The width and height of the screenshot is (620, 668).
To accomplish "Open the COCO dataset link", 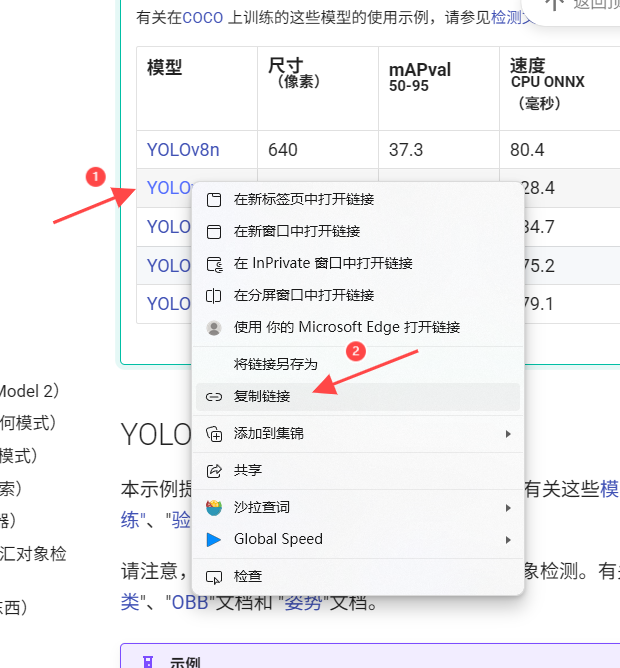I will click(x=203, y=18).
